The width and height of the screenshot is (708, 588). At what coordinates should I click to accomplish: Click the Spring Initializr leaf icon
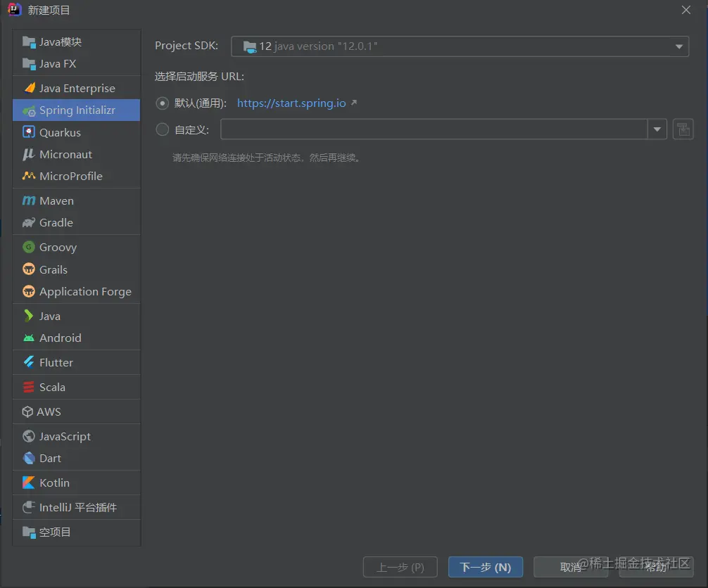[x=29, y=110]
